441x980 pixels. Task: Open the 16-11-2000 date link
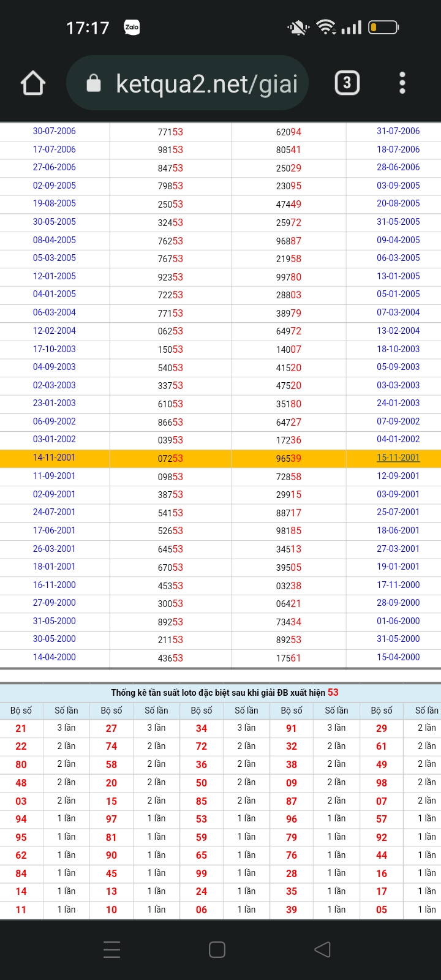coord(55,585)
